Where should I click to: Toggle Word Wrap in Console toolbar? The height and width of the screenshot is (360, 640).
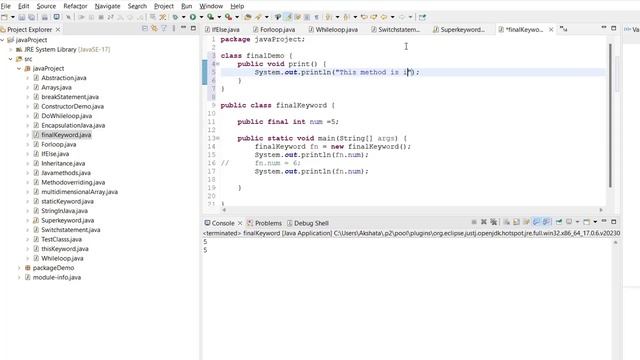(x=526, y=222)
